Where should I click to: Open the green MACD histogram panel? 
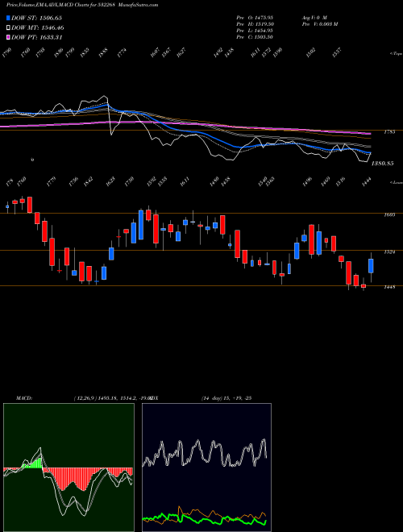(69, 468)
